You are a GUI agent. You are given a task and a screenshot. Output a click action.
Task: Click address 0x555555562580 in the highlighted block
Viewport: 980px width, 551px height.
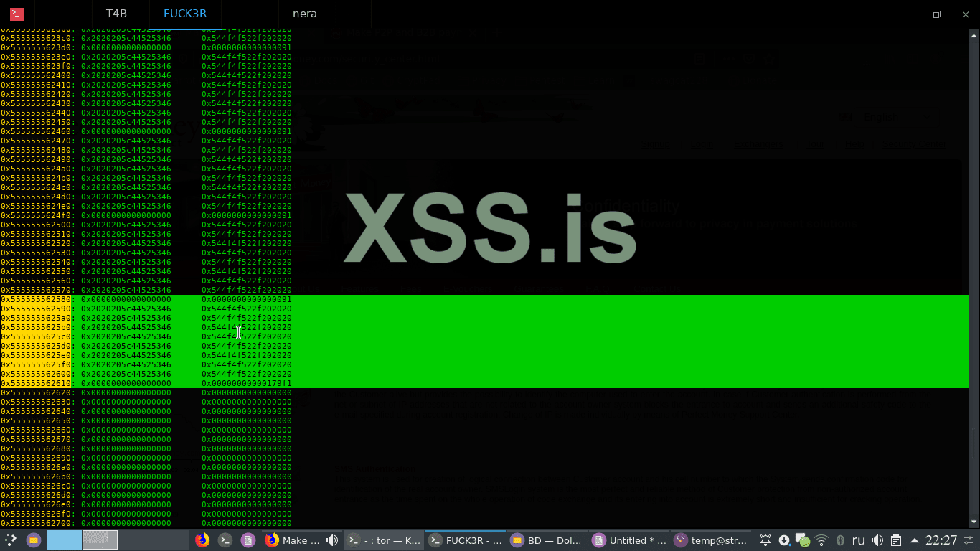(37, 299)
